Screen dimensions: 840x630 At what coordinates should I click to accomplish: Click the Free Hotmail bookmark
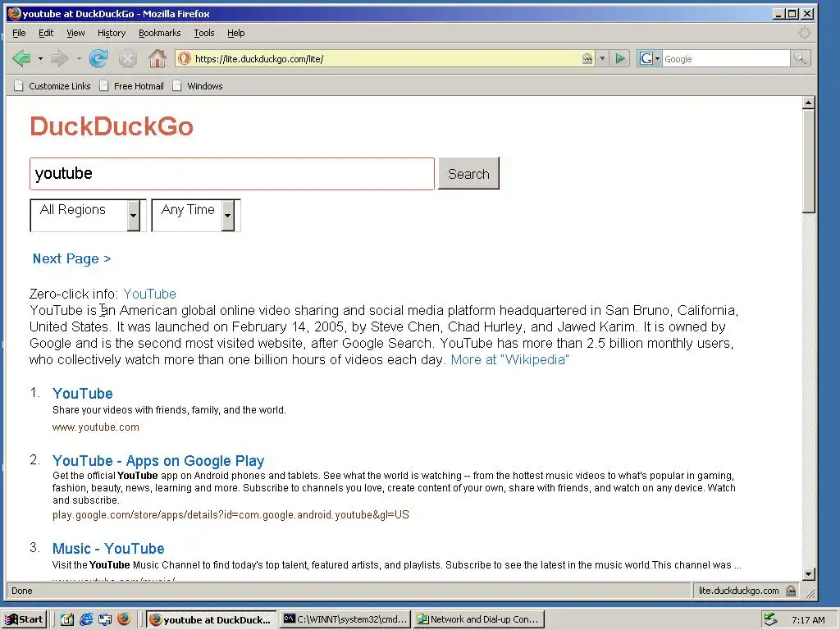point(132,86)
